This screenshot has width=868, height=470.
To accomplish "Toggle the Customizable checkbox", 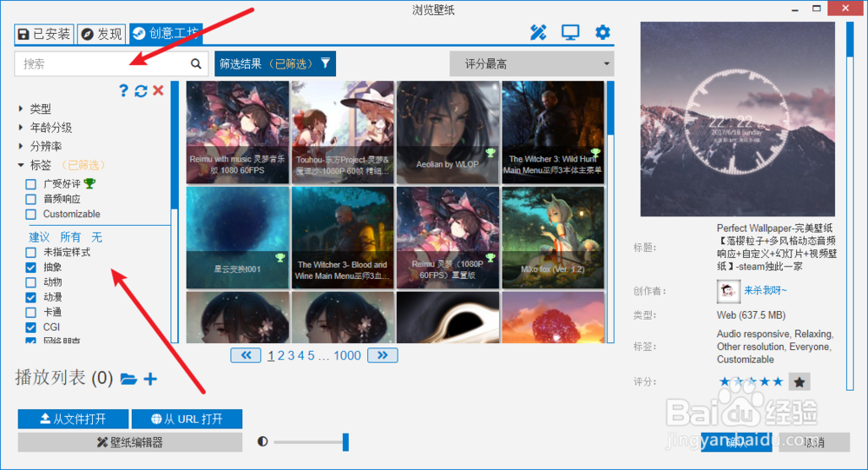I will tap(31, 214).
